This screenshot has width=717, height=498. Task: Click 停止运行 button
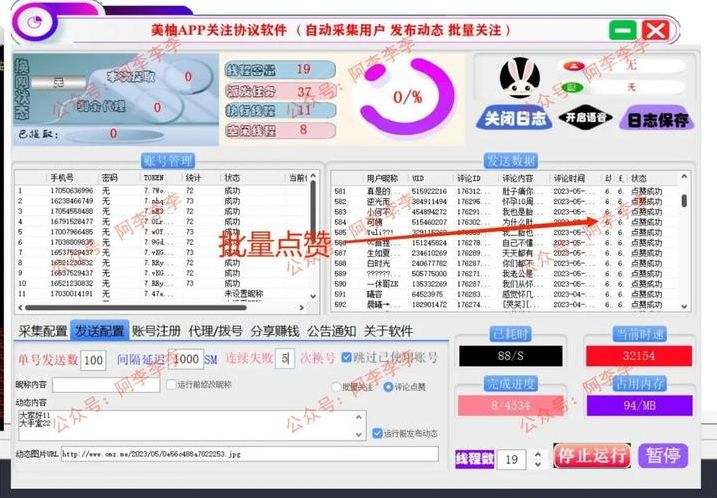[x=592, y=455]
